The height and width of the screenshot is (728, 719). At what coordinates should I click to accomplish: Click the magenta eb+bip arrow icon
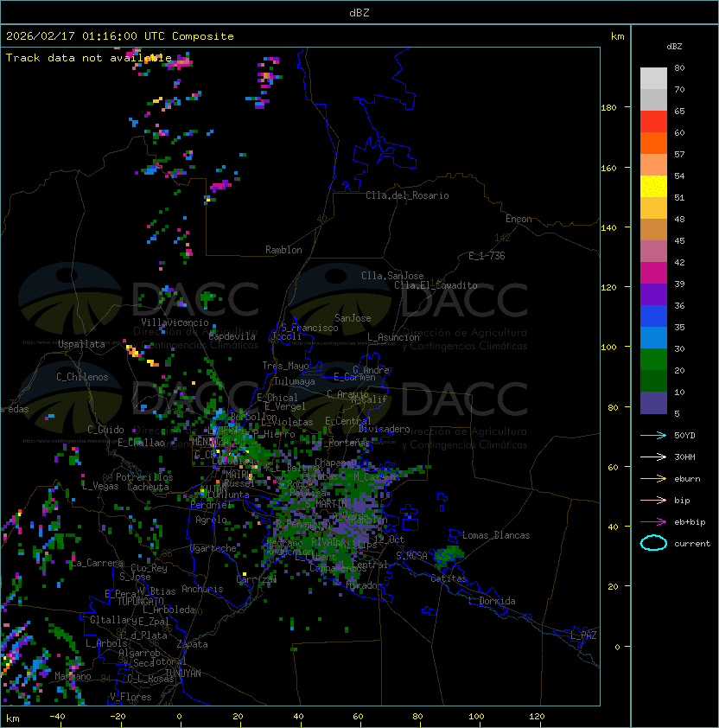(653, 522)
